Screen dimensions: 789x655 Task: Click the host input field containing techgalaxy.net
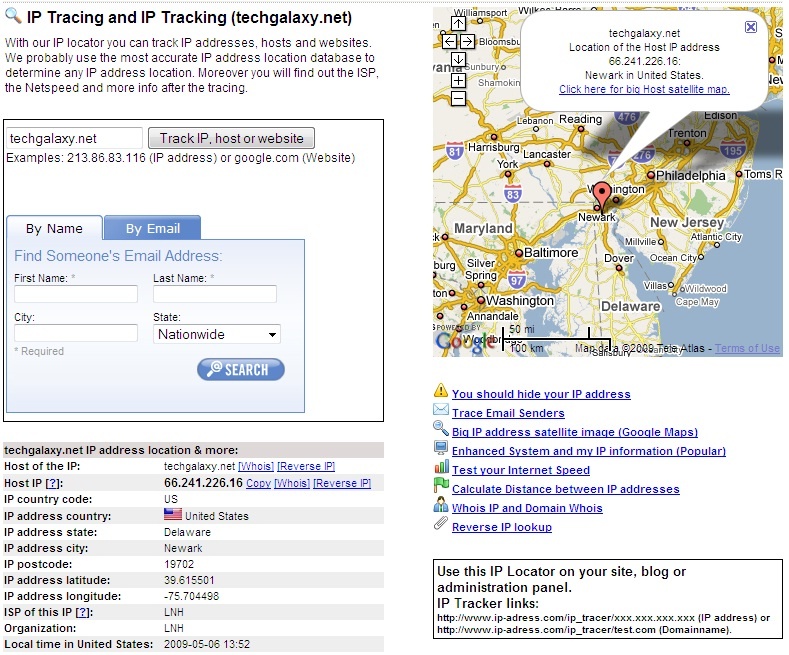75,138
